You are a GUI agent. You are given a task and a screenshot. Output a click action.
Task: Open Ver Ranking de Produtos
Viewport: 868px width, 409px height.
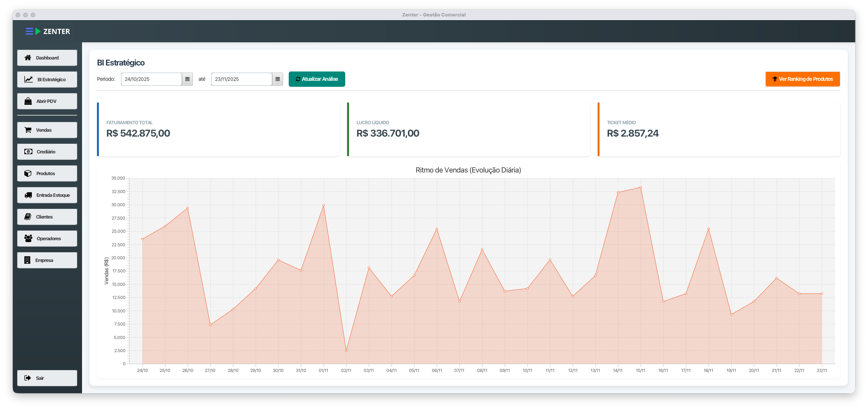coord(802,79)
